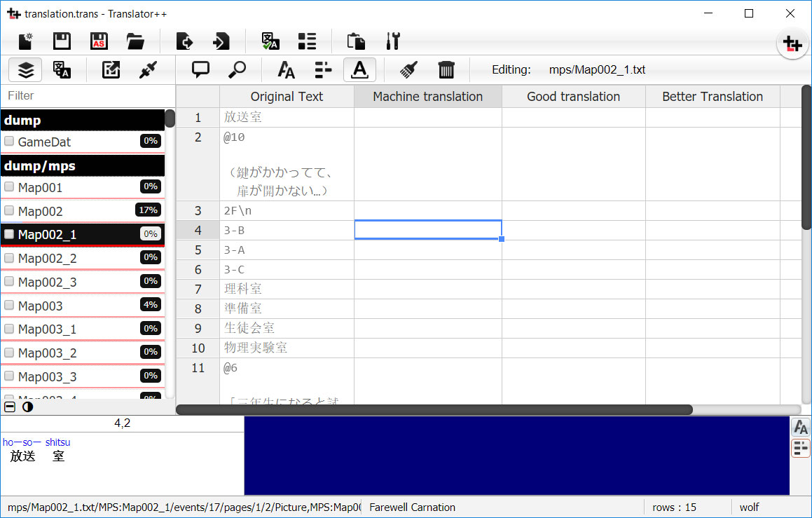Screen dimensions: 812x518
Task: Check the GameDat checkbox
Action: [x=10, y=141]
